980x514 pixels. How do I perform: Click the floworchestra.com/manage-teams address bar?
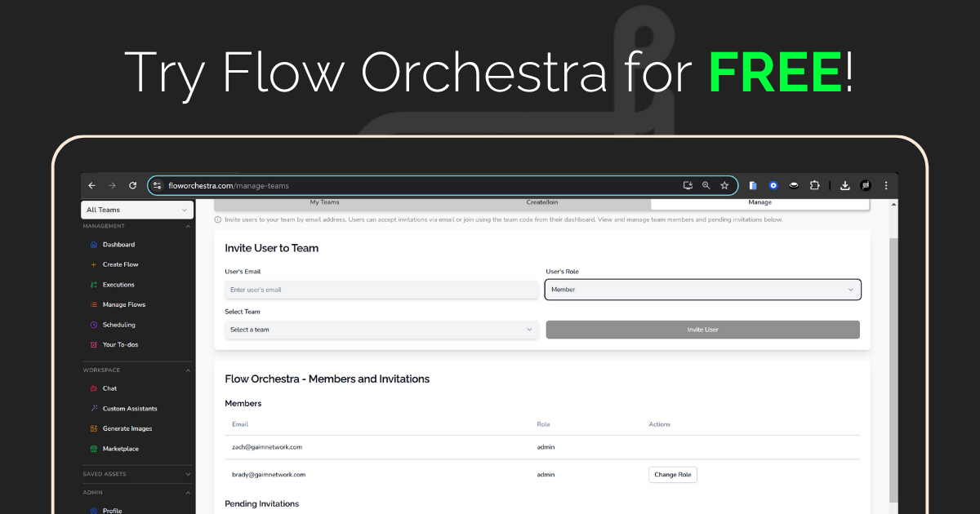coord(442,186)
